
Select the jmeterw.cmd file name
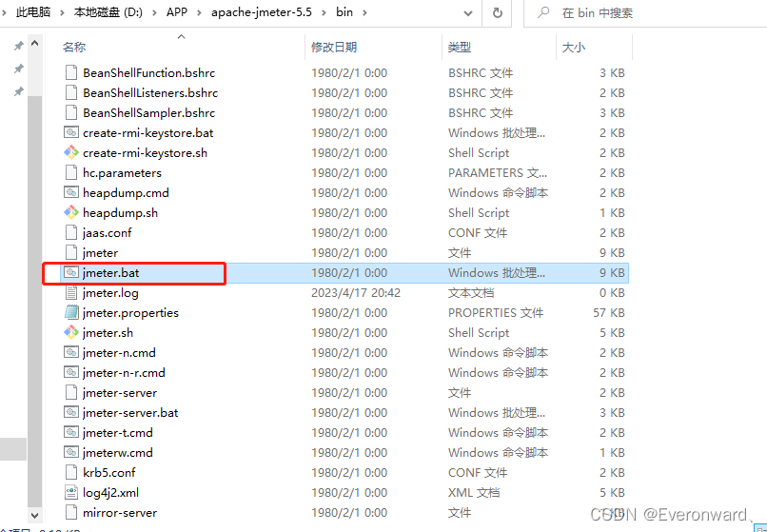[x=118, y=453]
